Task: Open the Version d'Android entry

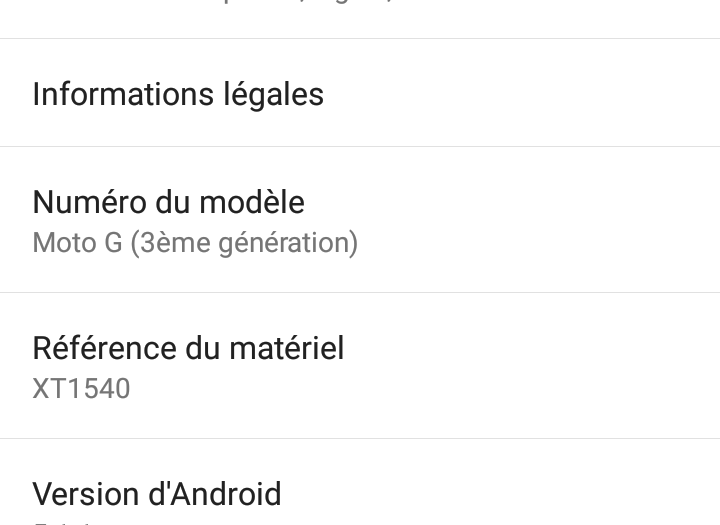Action: pyautogui.click(x=157, y=494)
